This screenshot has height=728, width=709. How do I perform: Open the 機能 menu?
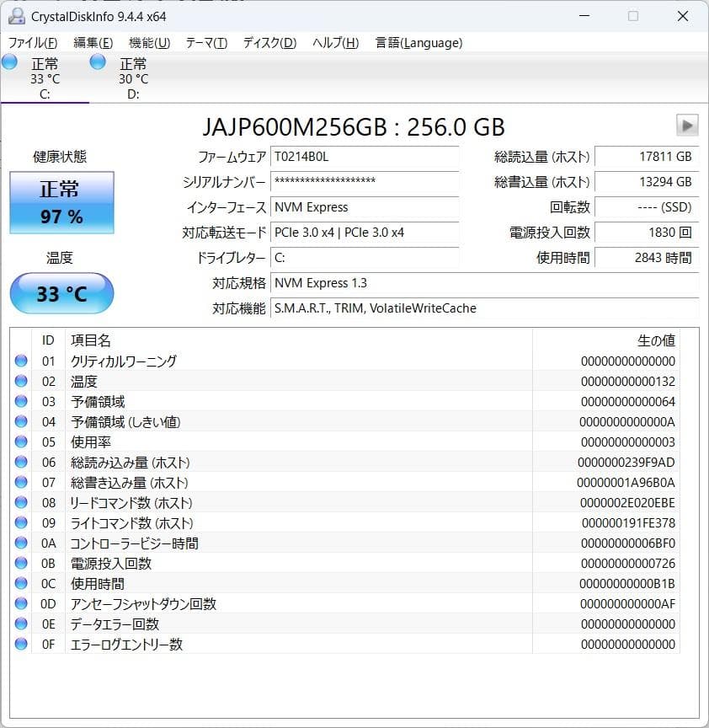[145, 42]
